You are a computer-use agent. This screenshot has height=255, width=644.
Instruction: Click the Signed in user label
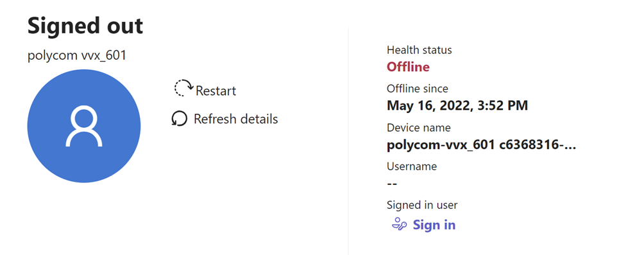[422, 205]
